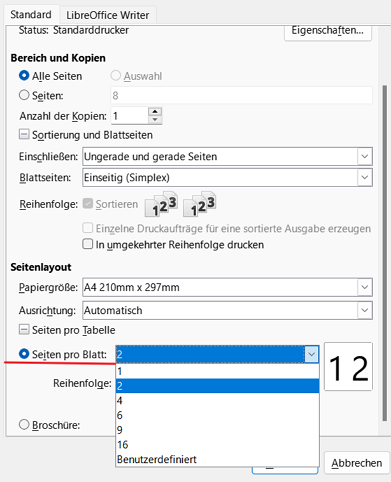
Task: Click the Abbrechen button
Action: tap(357, 463)
